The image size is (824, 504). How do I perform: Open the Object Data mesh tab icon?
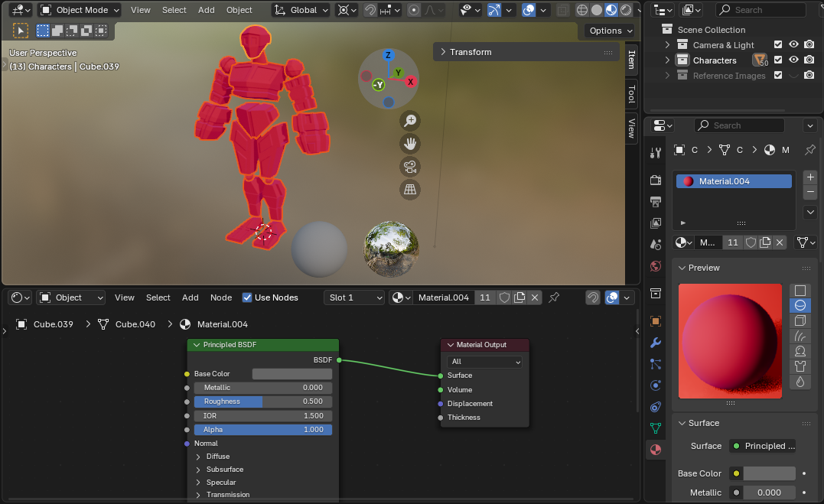(656, 428)
